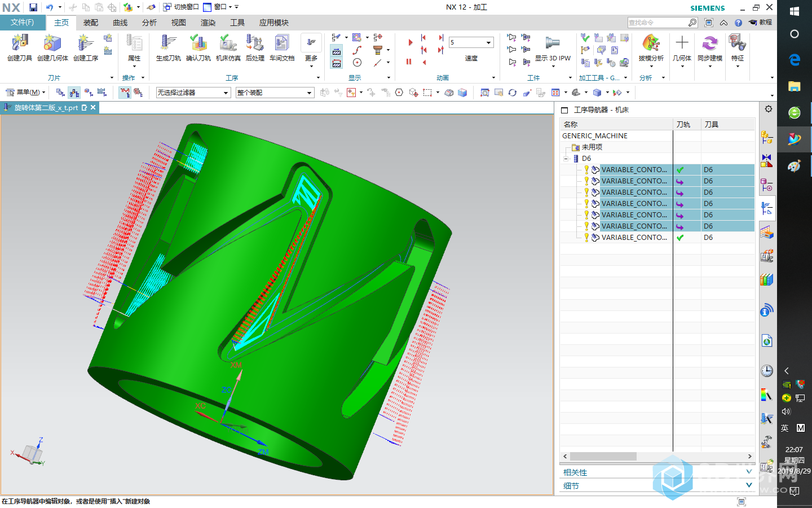Toggle the Operation Navigator checkbox
Viewport: 812px width, 508px height.
pyautogui.click(x=564, y=110)
